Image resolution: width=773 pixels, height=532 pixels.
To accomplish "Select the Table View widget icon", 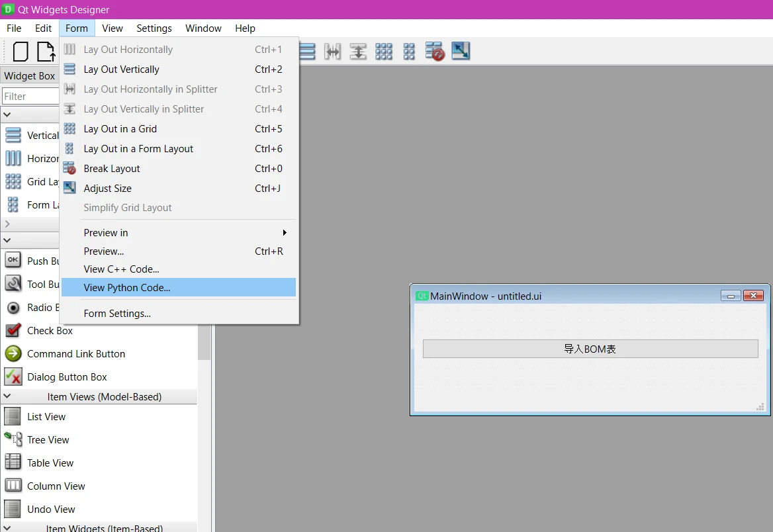I will coord(13,462).
